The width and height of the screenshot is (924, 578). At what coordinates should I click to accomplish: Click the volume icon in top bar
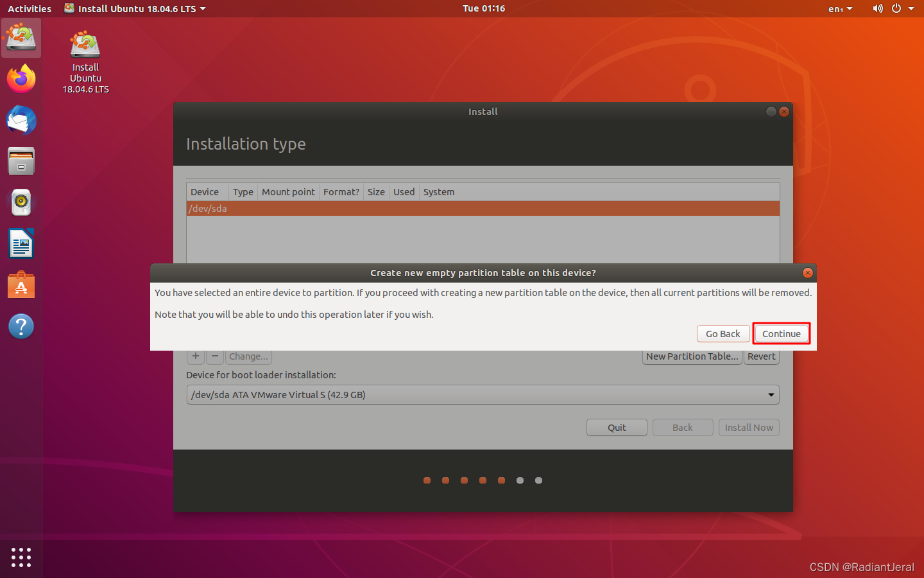(878, 9)
